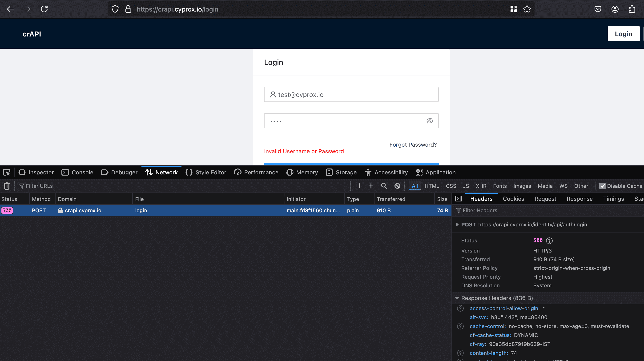644x361 pixels.
Task: Open the tracking protection shield icon
Action: click(x=115, y=9)
